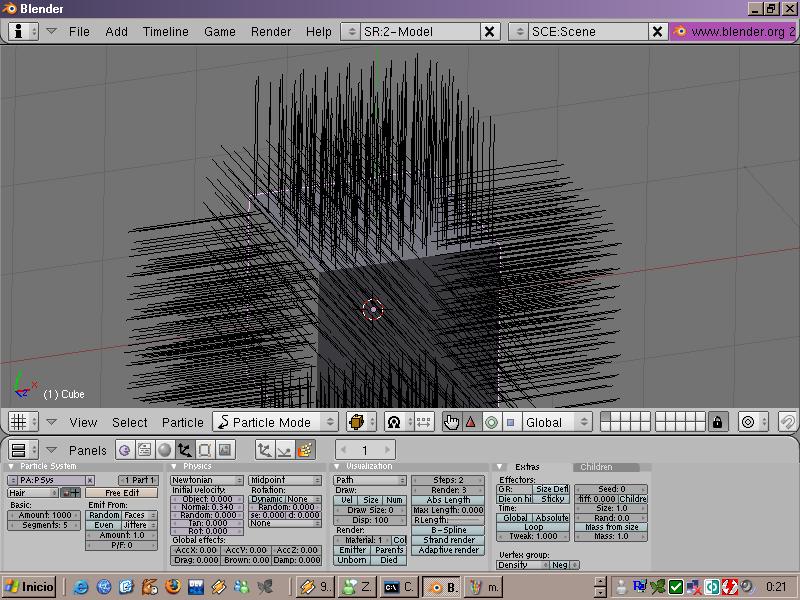
Task: Click the RLength slider
Action: 447,520
